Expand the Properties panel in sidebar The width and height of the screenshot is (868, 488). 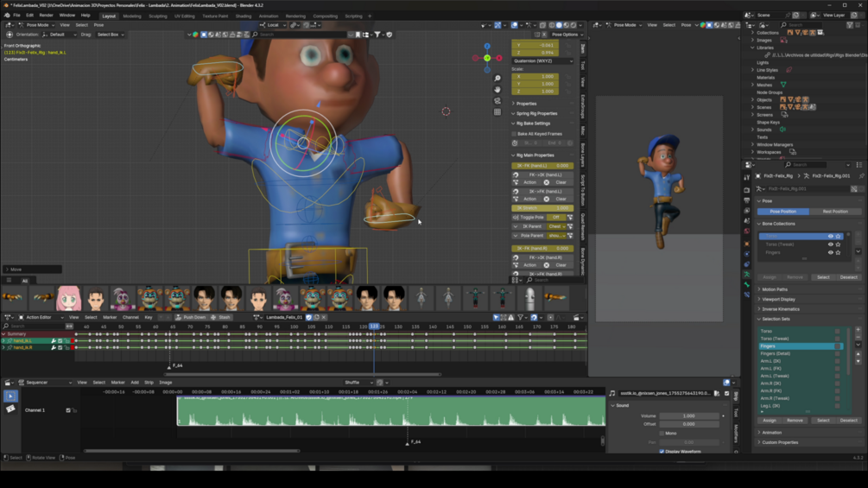[527, 104]
